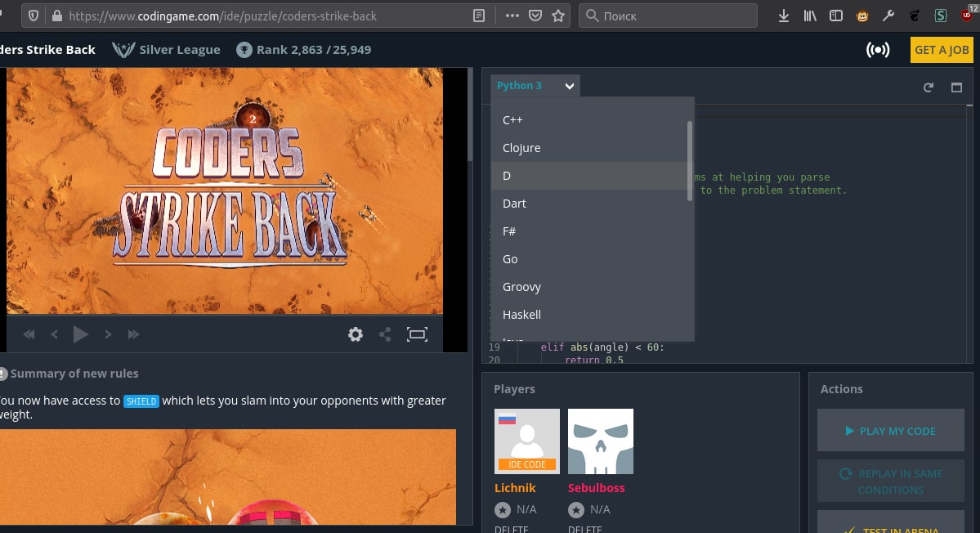The height and width of the screenshot is (533, 980).
Task: Choose C++ from the language list
Action: coord(588,120)
